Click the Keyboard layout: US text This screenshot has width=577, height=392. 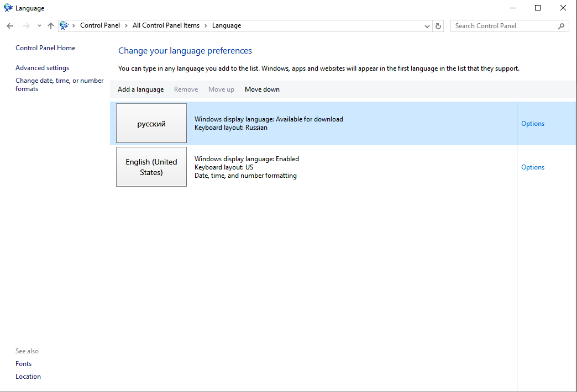click(224, 167)
